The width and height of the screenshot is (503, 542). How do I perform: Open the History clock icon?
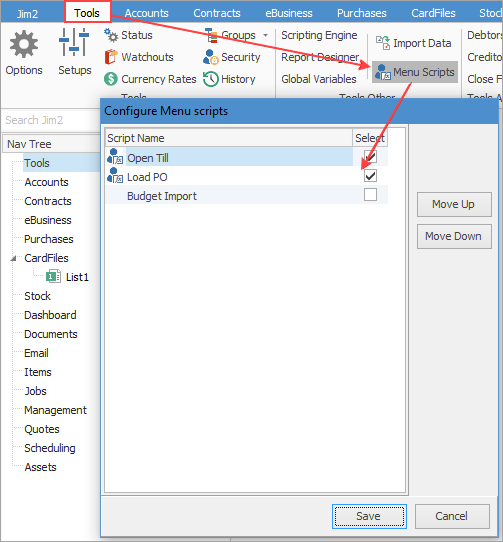tap(211, 79)
